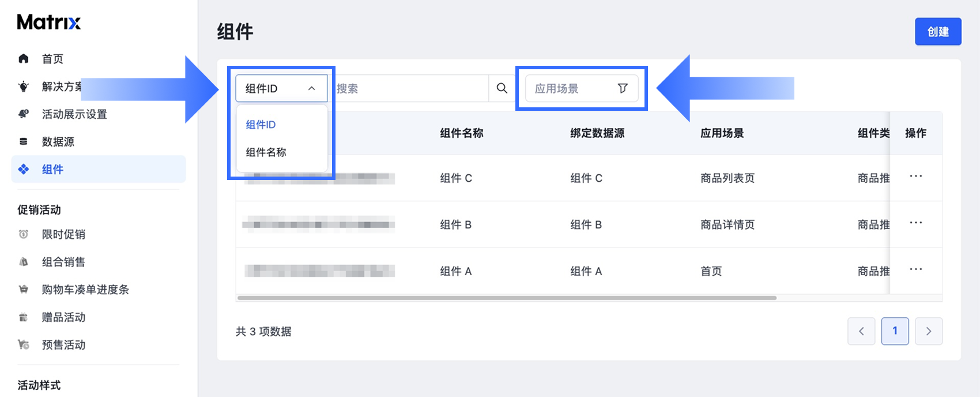
Task: Click the magnifier search icon button
Action: pos(502,88)
